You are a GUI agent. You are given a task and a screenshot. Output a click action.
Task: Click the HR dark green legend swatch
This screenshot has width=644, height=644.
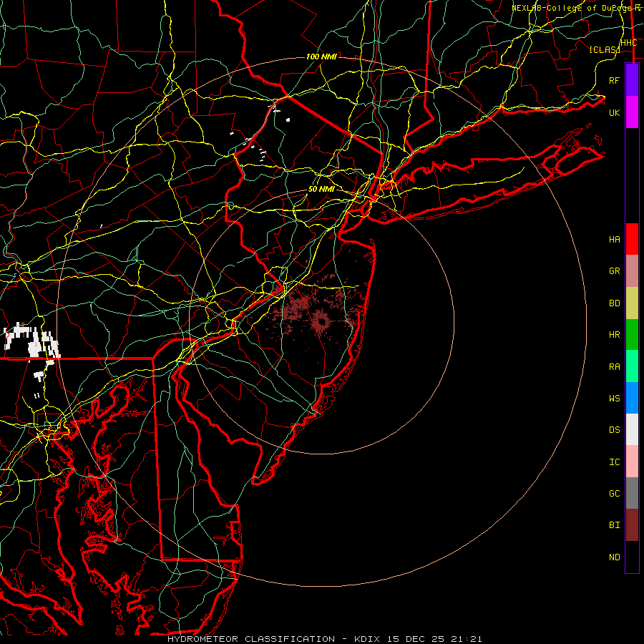pos(632,335)
